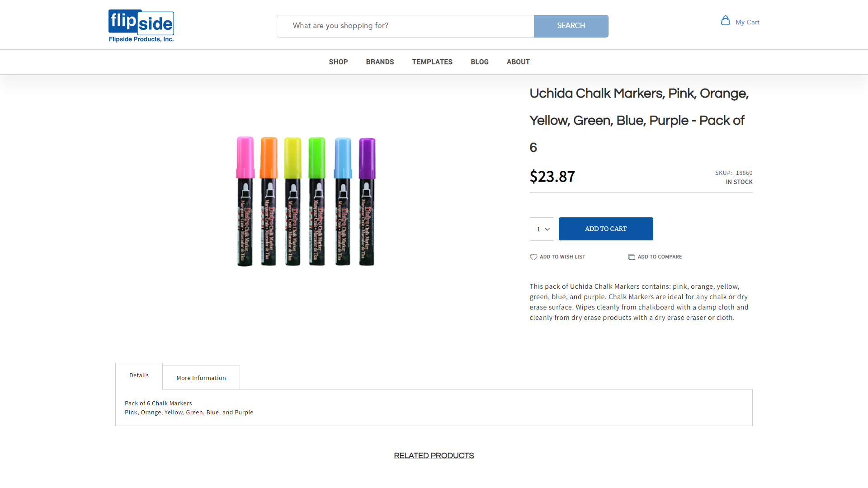Click the SEARCH button

(x=571, y=26)
